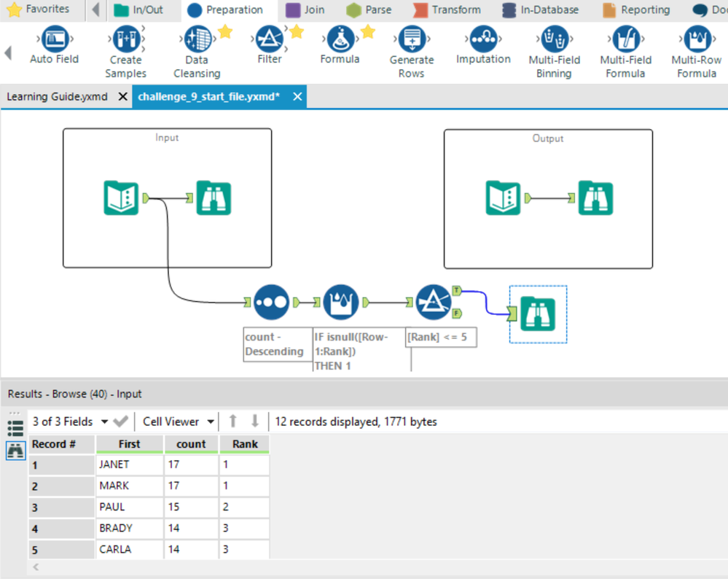Open the Favorites tool category
Screen dimensions: 728x579
click(x=39, y=9)
